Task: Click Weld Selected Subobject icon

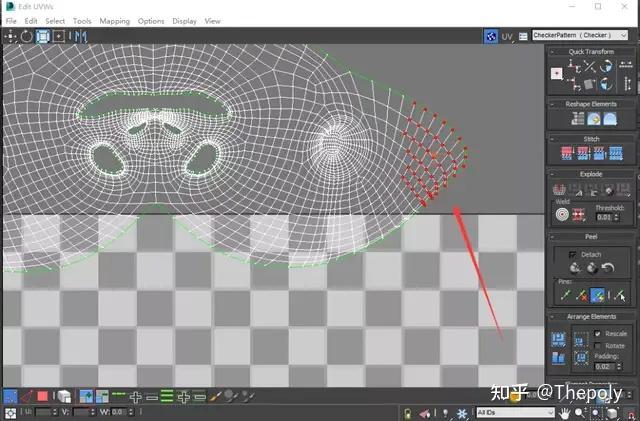Action: coord(579,214)
